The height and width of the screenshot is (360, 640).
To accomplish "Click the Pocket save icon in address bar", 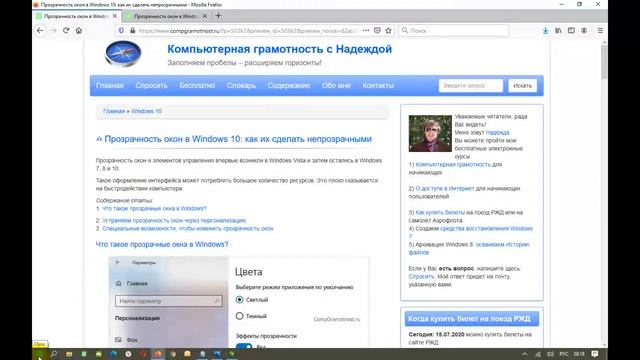I will 377,31.
